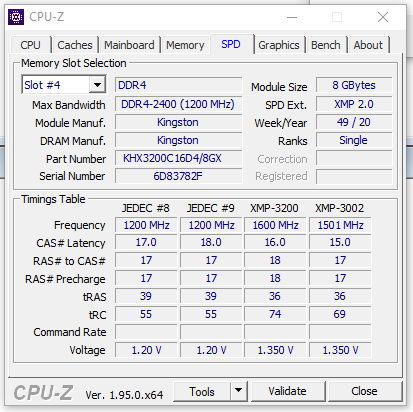This screenshot has width=413, height=412.
Task: Click the 1501 MHz frequency cell
Action: pos(340,225)
